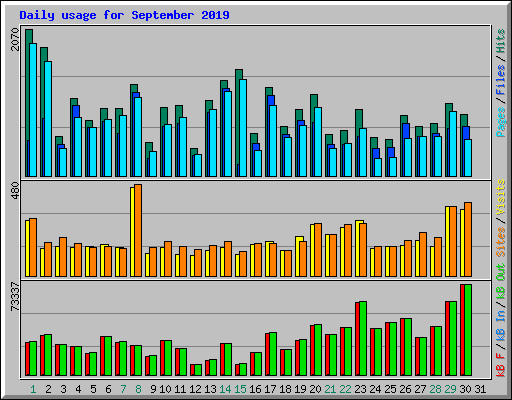
Task: Click day label '25' on x-axis
Action: [x=390, y=389]
